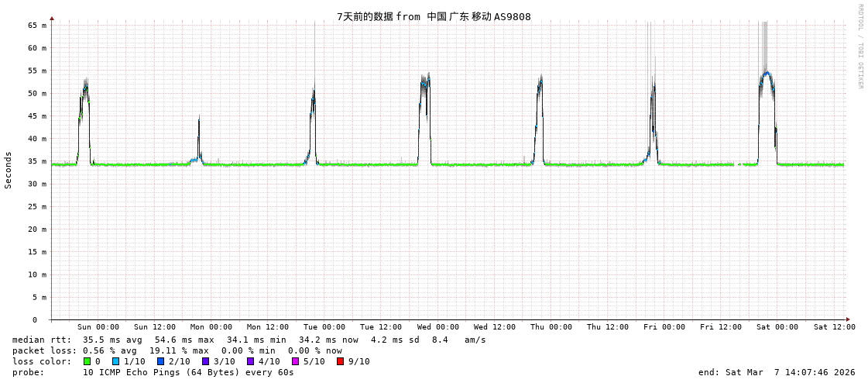The width and height of the screenshot is (868, 383).
Task: Click the RRDTOOL / TOBI OETIKER watermark
Action: point(859,47)
